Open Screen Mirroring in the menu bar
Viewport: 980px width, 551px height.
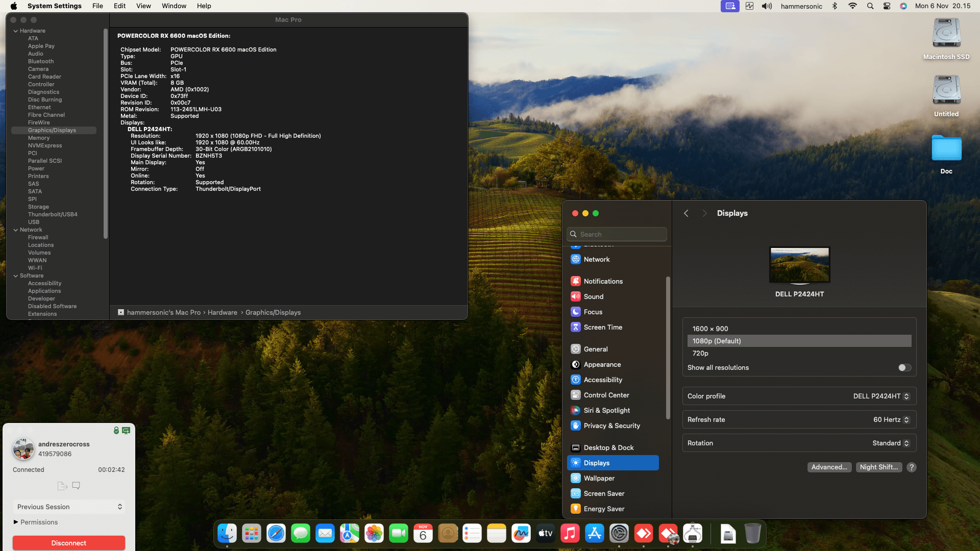tap(730, 6)
